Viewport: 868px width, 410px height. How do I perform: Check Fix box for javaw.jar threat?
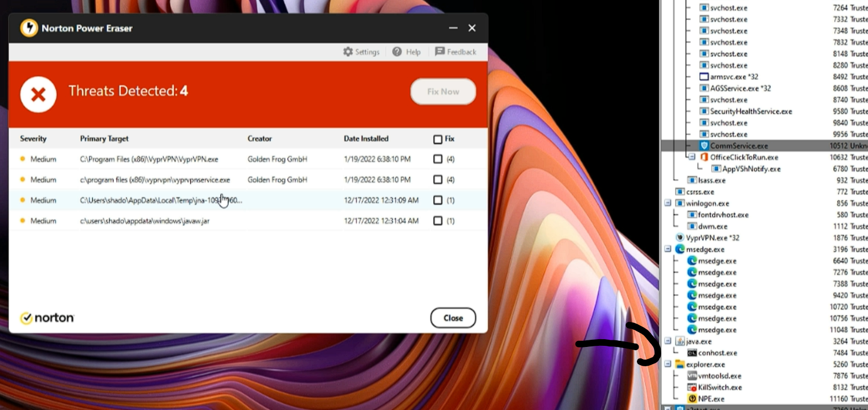click(438, 221)
